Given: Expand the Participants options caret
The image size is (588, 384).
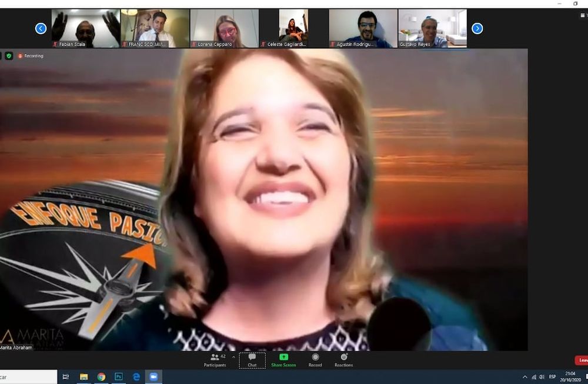Looking at the screenshot, I should coord(233,356).
